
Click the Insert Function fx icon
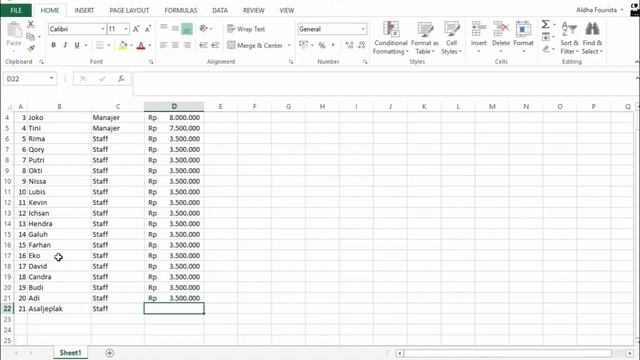click(x=121, y=78)
